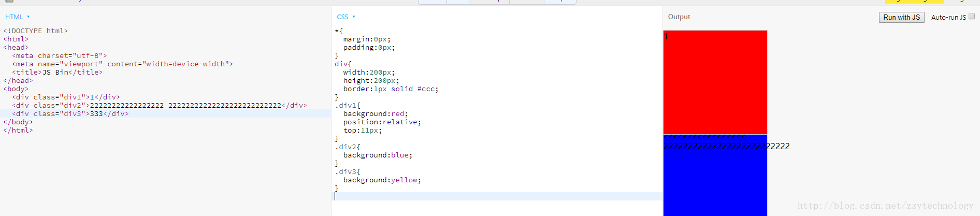Click the opening <body> tag line
This screenshot has width=980, height=216.
(16, 89)
